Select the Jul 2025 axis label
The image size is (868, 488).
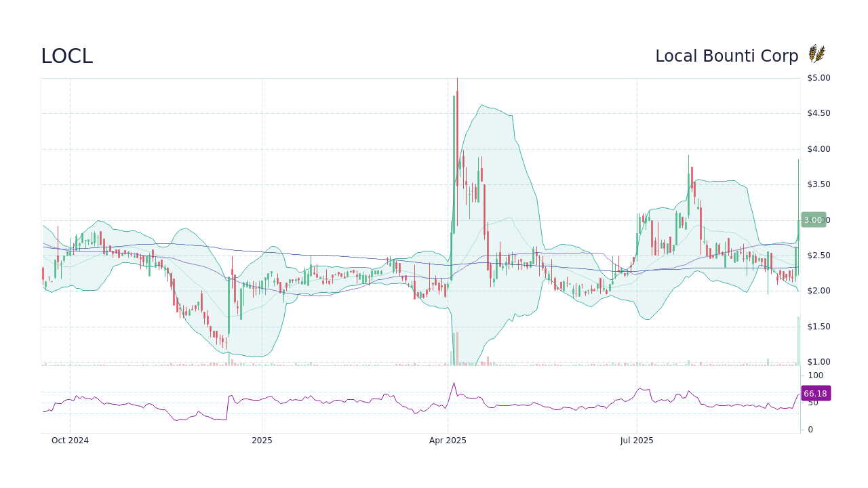(637, 441)
